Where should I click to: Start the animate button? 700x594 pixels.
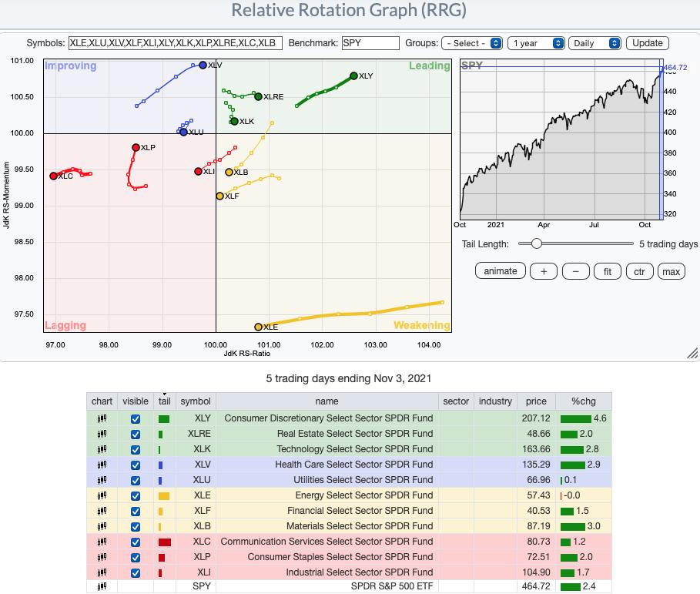point(501,271)
